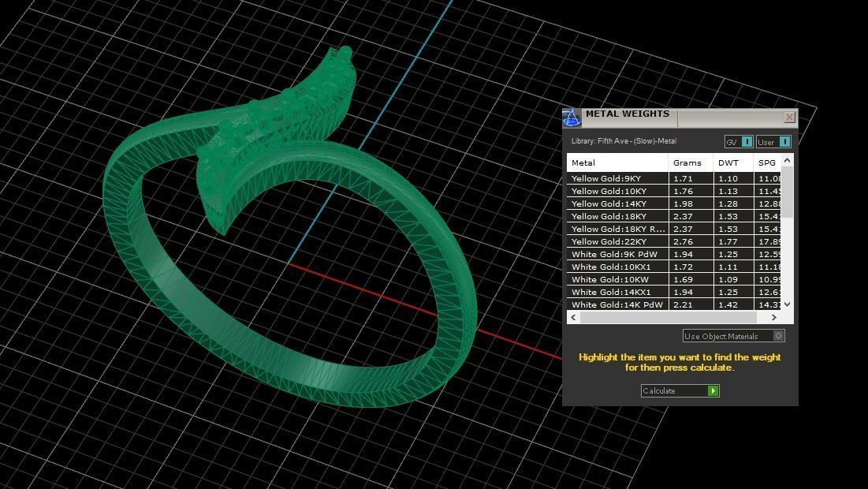
Task: Close the Metal Weights panel
Action: [x=789, y=117]
